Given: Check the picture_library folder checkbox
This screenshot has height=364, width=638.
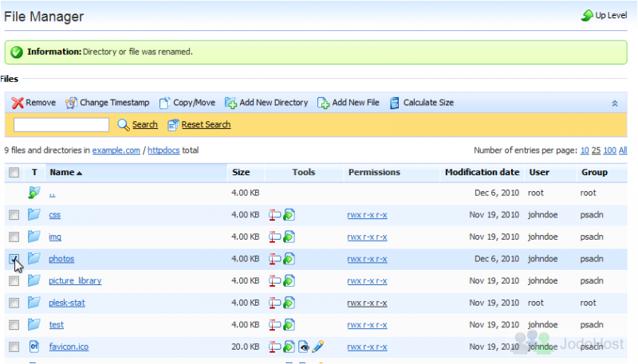Looking at the screenshot, I should (14, 280).
